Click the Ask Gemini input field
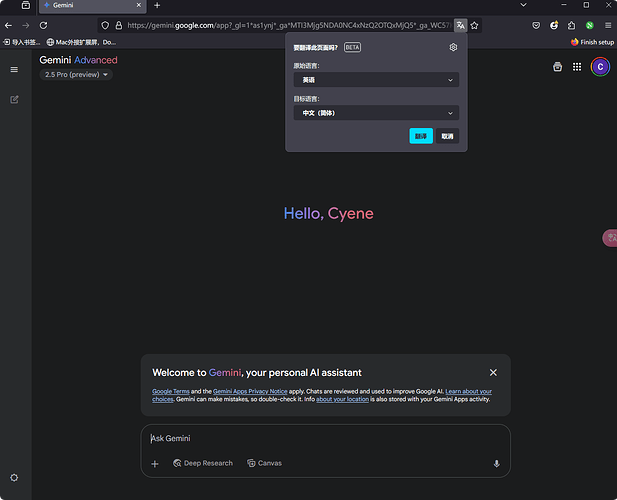The height and width of the screenshot is (500, 617). point(325,439)
